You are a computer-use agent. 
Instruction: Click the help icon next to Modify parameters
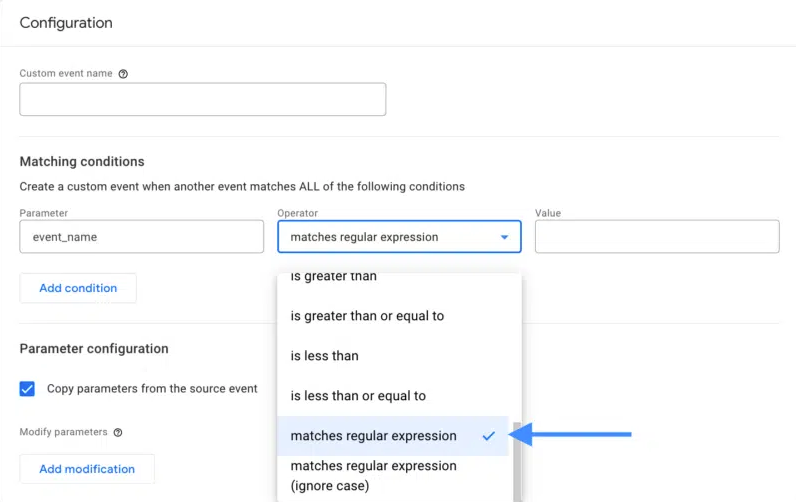pos(118,432)
